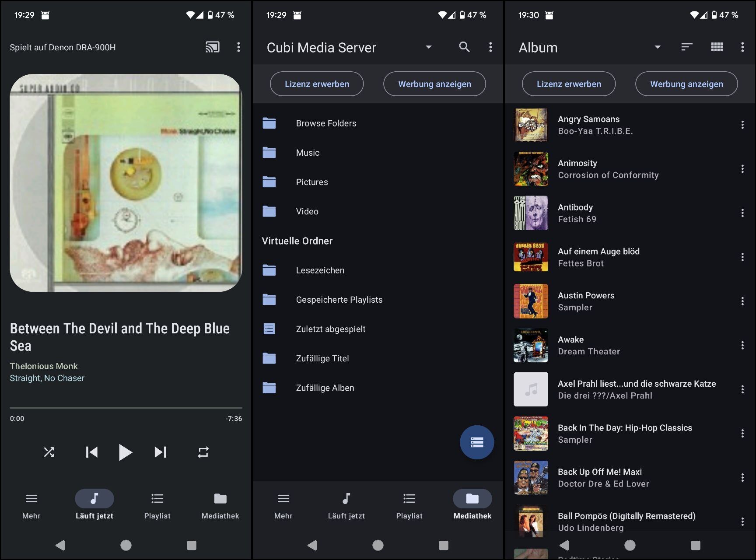Open overflow menu next to cast icon
Image resolution: width=756 pixels, height=560 pixels.
[x=238, y=47]
